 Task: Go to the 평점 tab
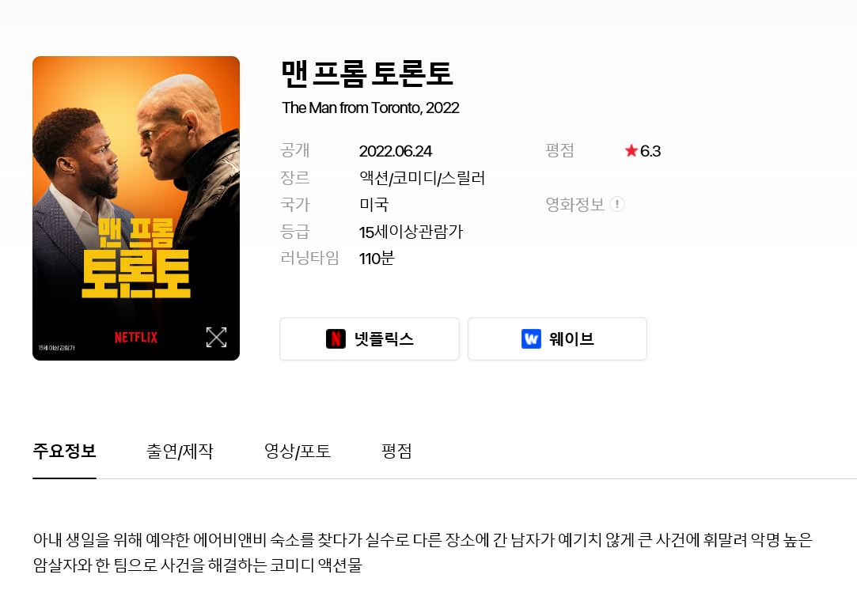(x=396, y=451)
